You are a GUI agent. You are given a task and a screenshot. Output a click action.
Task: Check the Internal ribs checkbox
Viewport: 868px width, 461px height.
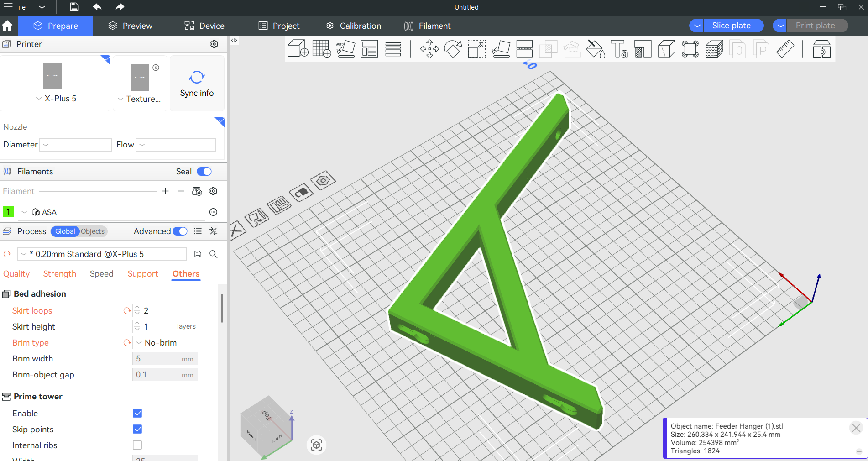[137, 445]
